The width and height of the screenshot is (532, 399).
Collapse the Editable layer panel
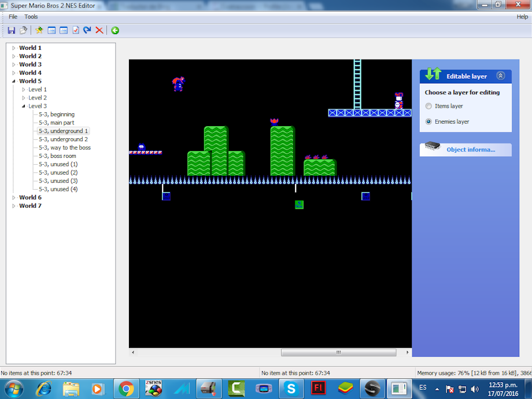tap(501, 76)
